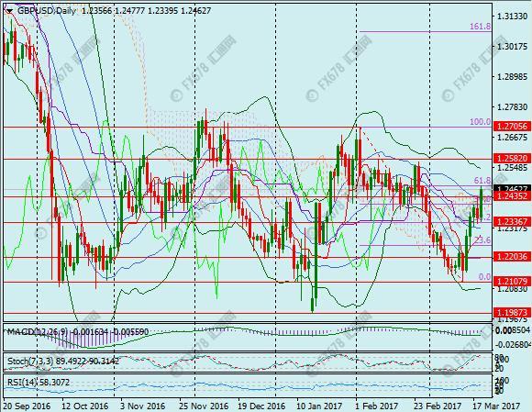Click the Stoch(7,3,3) indicator label

pyautogui.click(x=30, y=362)
